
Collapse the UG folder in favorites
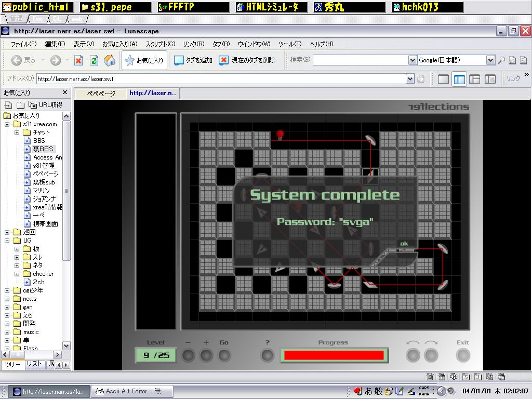tap(7, 241)
